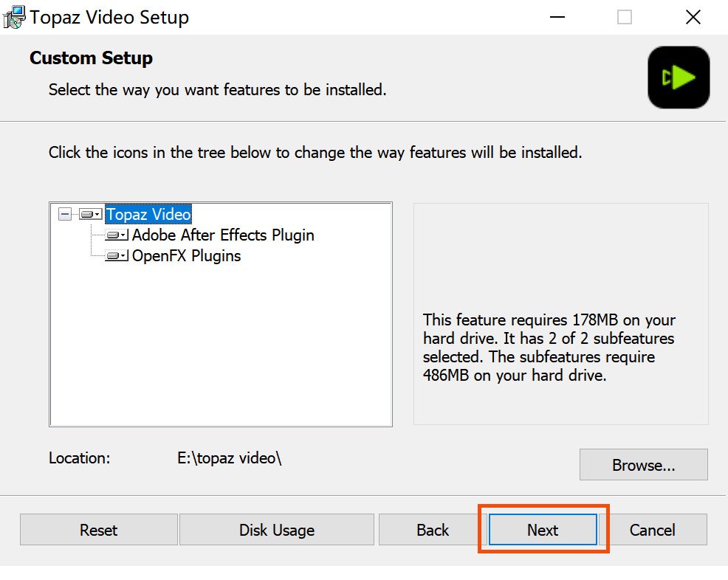
Task: Open the OpenFX Plugins drive icon menu
Action: click(x=117, y=256)
